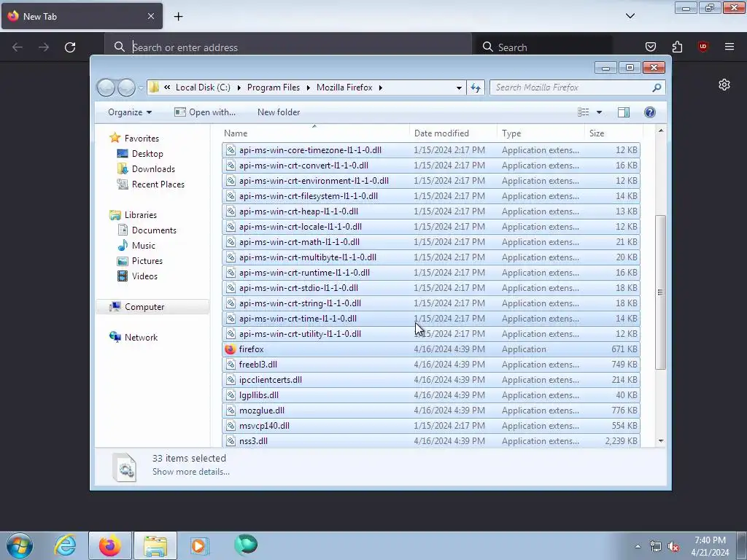Open the Music library
747x560 pixels.
[x=144, y=246]
